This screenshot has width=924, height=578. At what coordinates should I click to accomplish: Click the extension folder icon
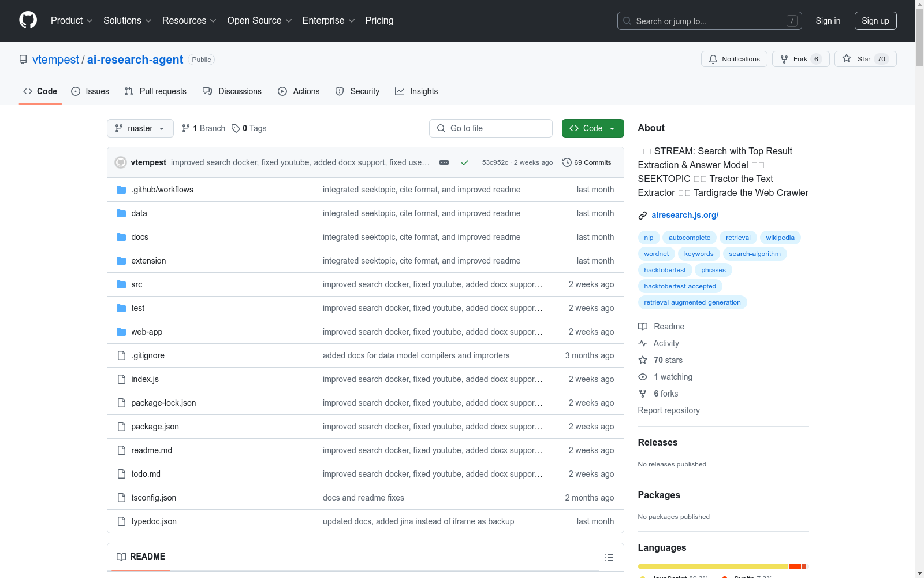pyautogui.click(x=121, y=261)
